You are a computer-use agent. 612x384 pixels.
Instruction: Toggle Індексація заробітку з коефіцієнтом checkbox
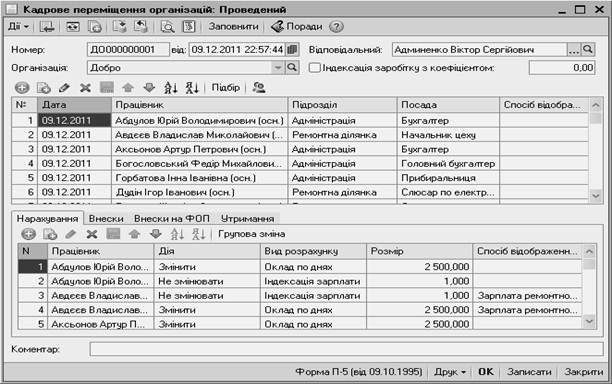pos(314,68)
